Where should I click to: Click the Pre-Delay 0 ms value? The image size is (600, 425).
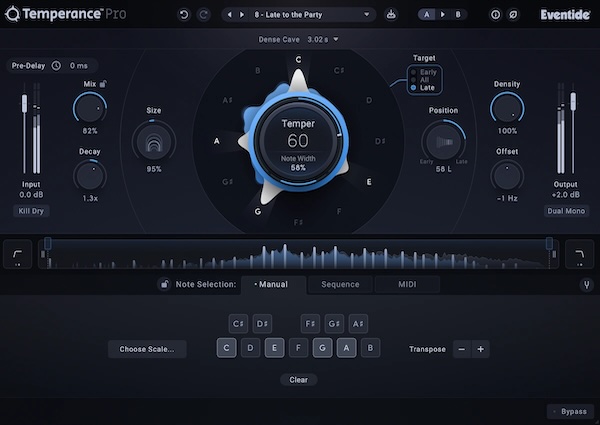click(78, 66)
